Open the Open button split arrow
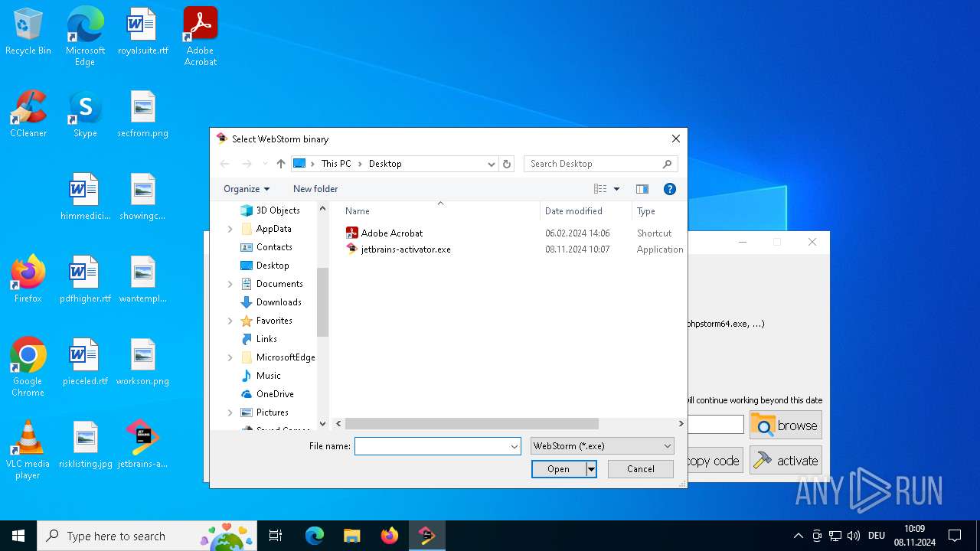Image resolution: width=980 pixels, height=551 pixels. (591, 469)
